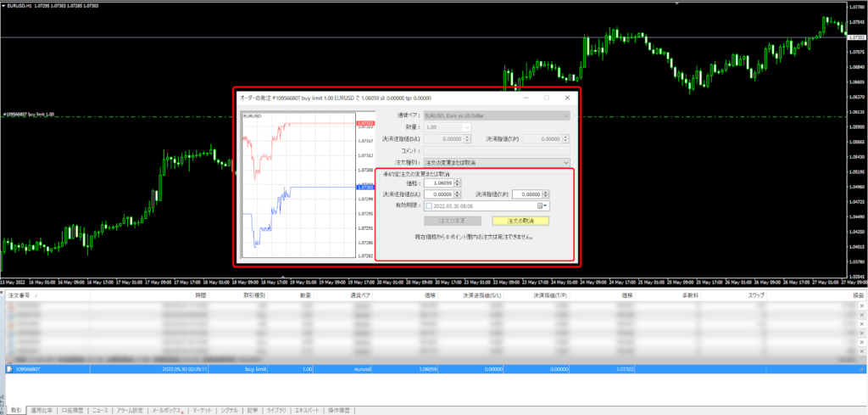
Task: Increase 価格 1.06059 with the up arrow
Action: [457, 181]
